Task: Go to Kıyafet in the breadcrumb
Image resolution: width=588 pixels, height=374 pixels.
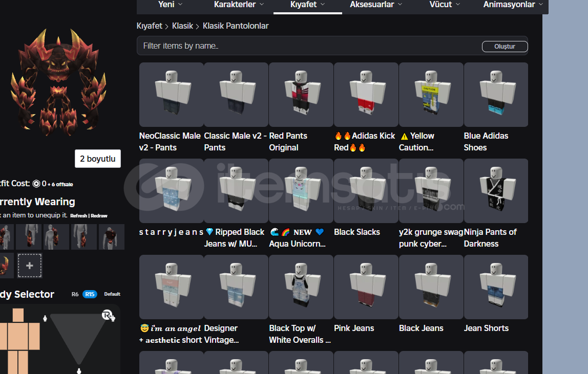Action: pos(149,26)
